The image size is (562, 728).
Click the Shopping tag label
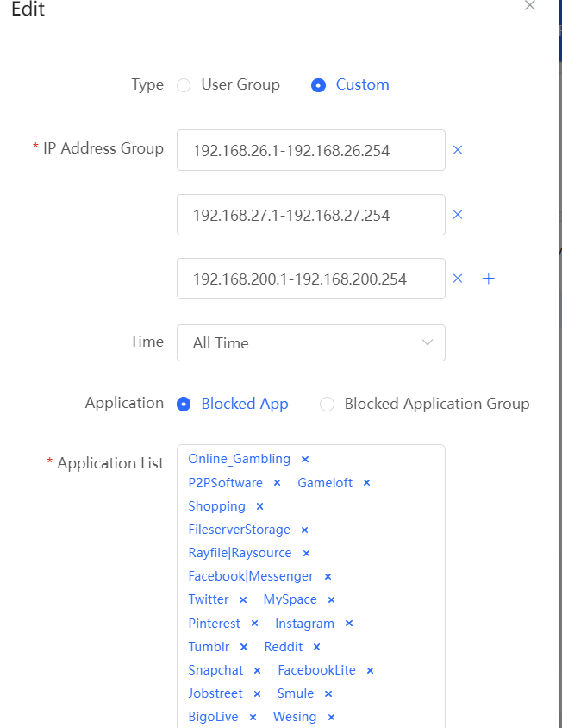[x=216, y=506]
